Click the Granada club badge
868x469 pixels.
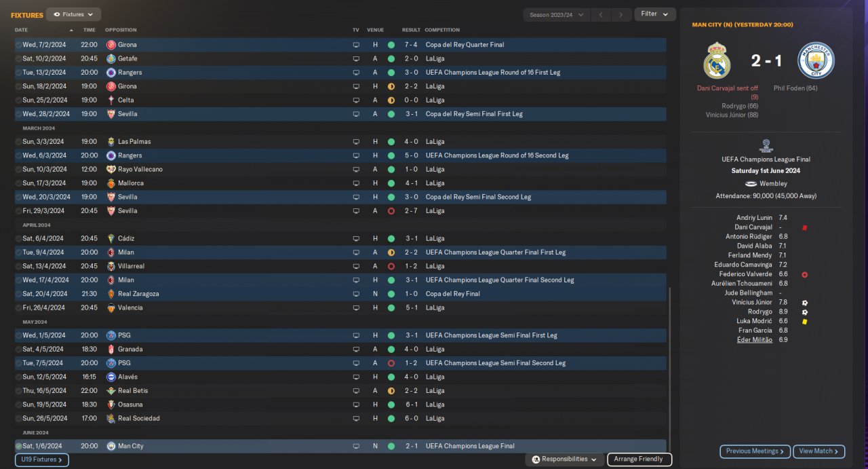(x=111, y=349)
